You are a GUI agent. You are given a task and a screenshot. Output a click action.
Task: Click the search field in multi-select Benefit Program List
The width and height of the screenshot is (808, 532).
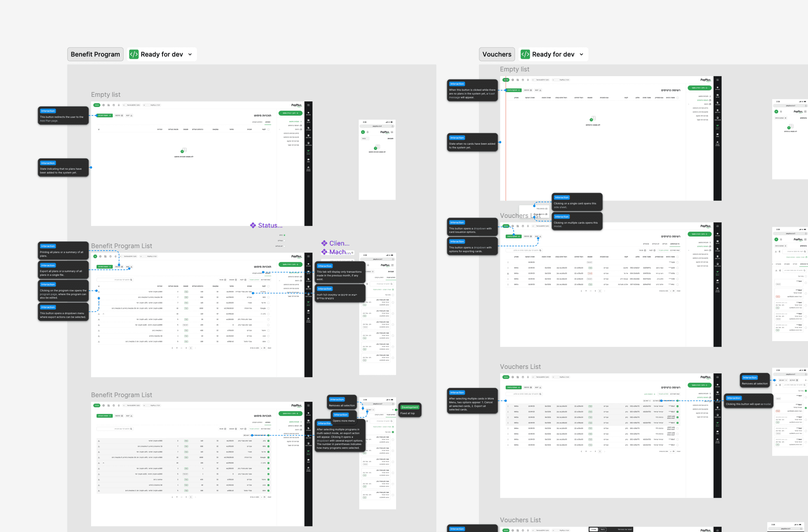[115, 429]
